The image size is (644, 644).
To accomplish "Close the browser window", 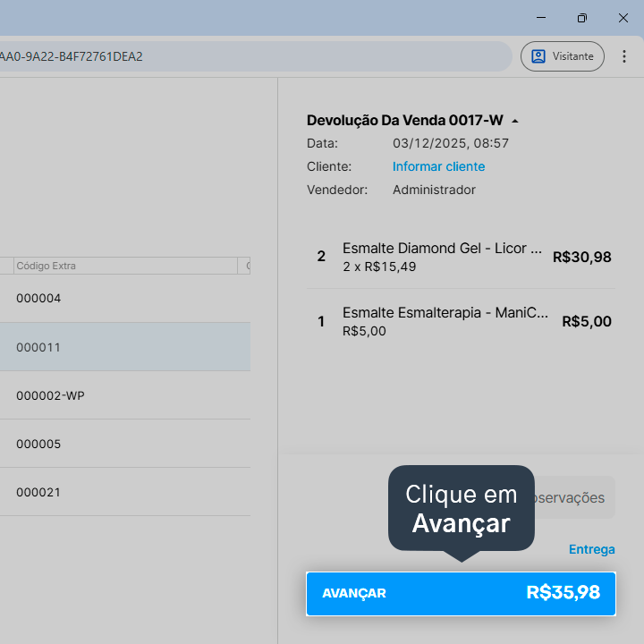I will click(x=623, y=18).
